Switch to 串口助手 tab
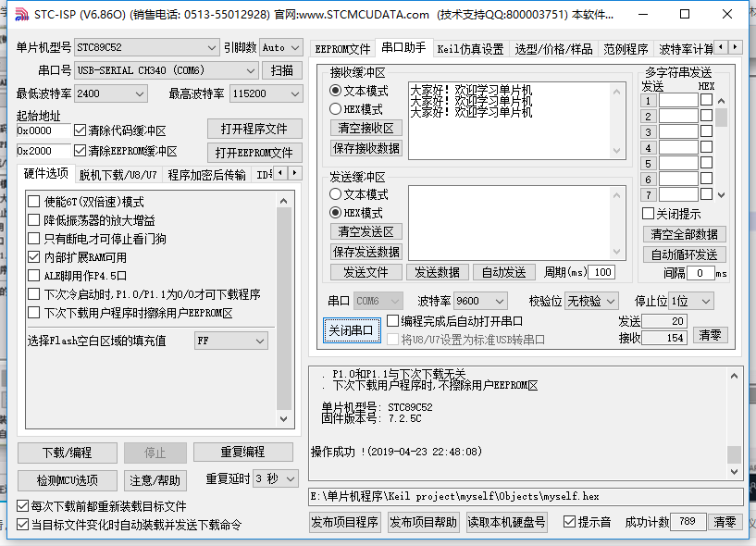The width and height of the screenshot is (756, 546). point(403,48)
